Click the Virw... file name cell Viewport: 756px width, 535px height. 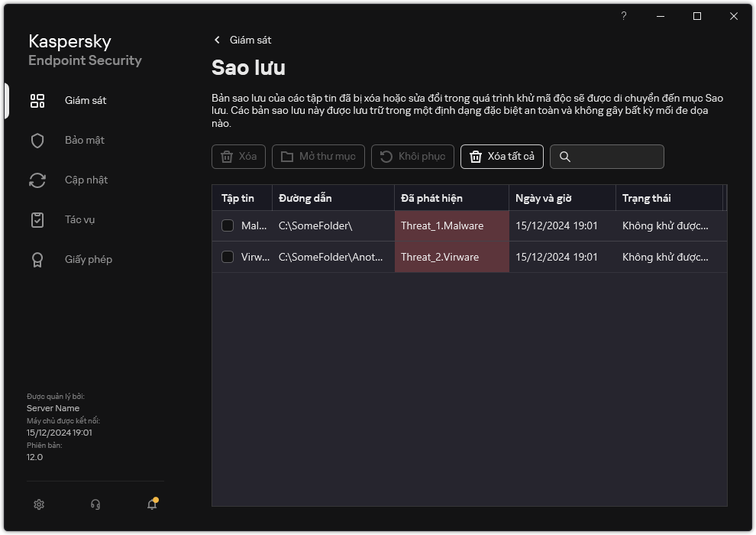click(x=255, y=257)
